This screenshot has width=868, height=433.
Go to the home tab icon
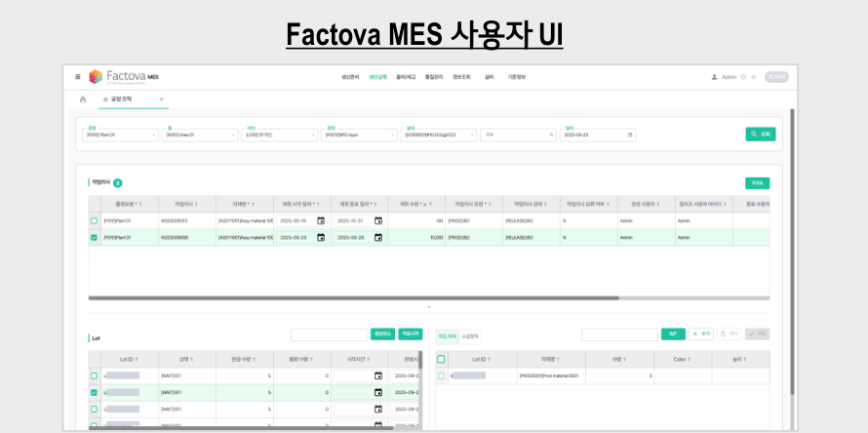pyautogui.click(x=83, y=99)
